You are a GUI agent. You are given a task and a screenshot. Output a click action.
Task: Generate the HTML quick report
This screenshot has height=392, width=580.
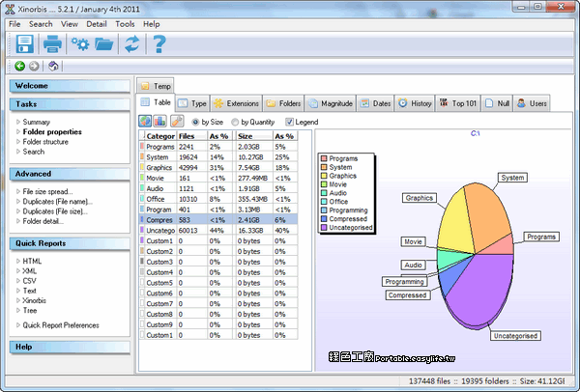(32, 261)
